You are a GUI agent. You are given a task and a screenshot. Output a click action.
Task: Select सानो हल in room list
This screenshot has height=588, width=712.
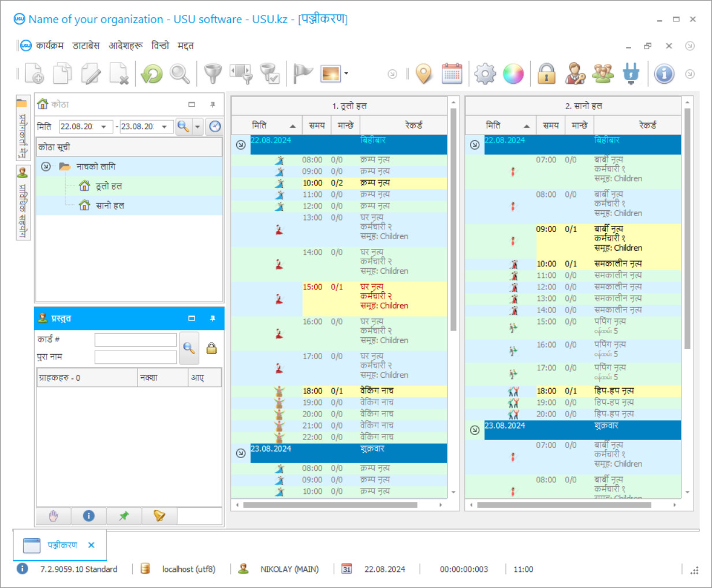coord(110,206)
